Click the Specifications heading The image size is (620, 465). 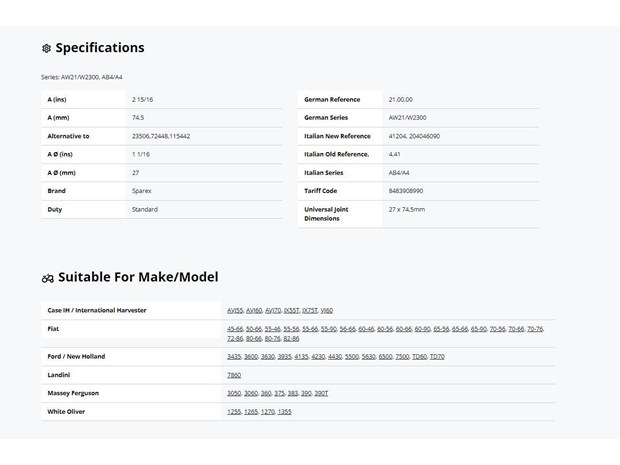click(x=99, y=48)
